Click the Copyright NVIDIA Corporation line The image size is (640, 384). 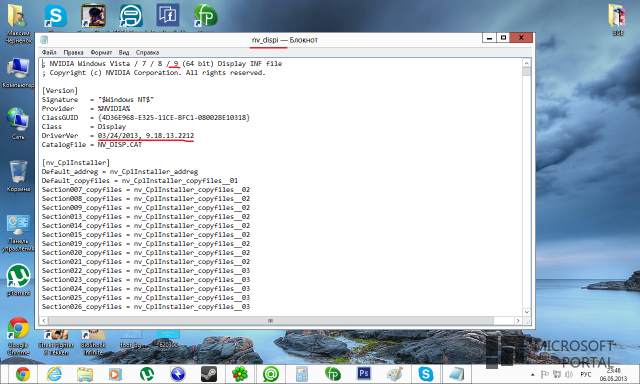[154, 73]
